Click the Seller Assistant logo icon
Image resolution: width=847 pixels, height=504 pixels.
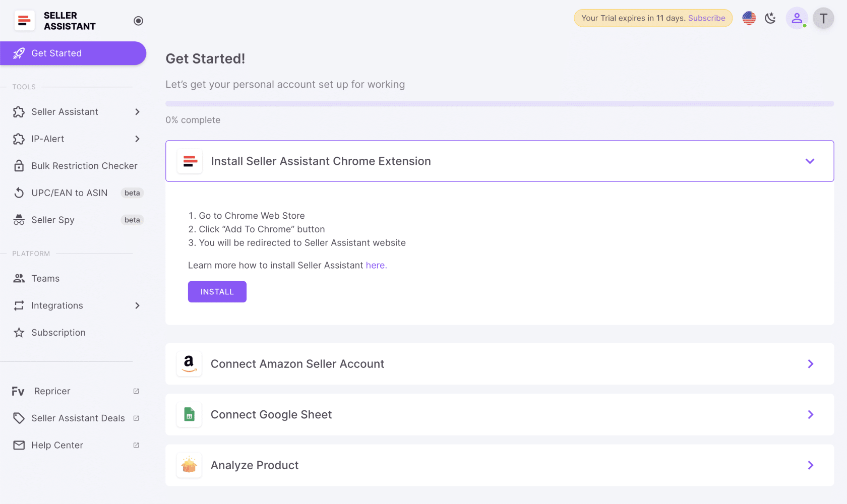pos(24,21)
